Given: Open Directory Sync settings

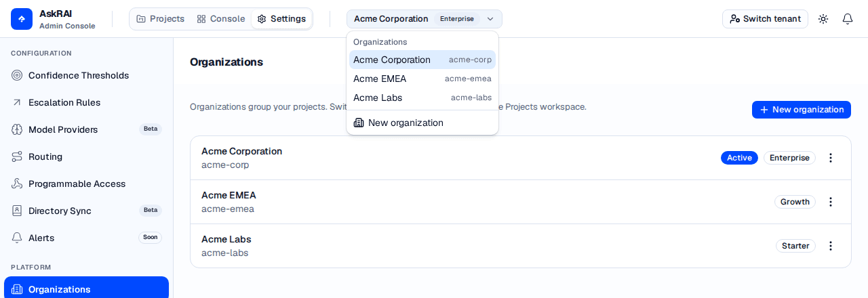Looking at the screenshot, I should click(86, 211).
